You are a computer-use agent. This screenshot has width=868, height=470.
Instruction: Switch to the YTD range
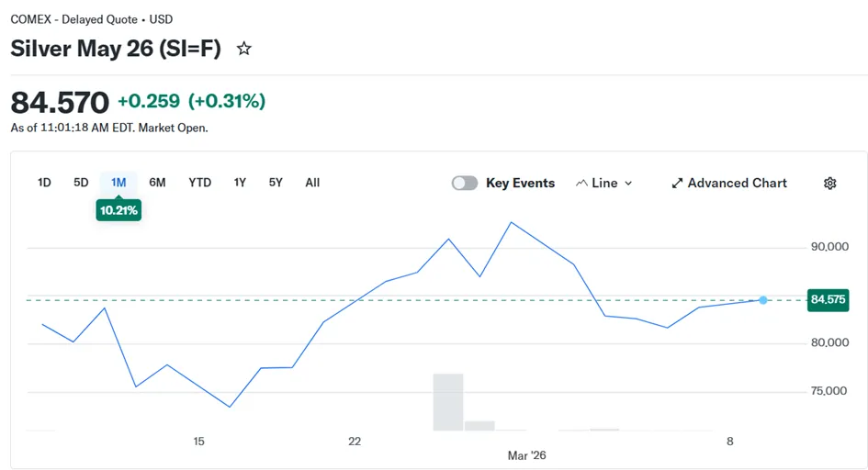tap(199, 183)
